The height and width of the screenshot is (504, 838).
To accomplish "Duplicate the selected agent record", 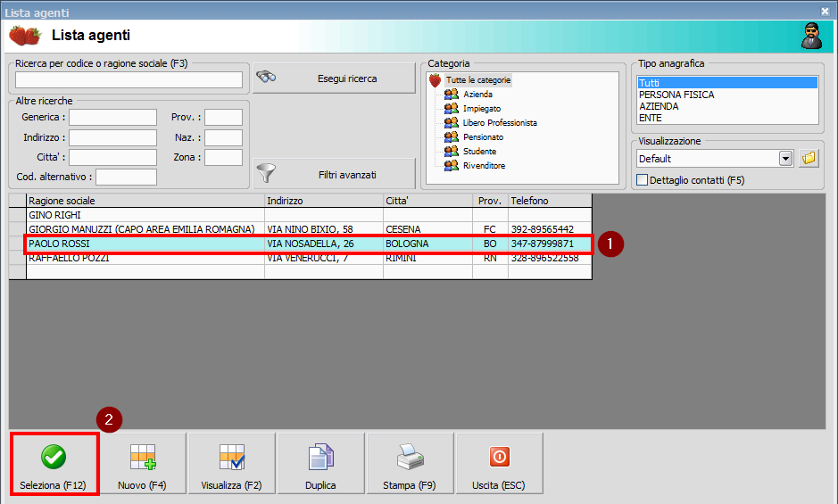I will click(x=320, y=464).
